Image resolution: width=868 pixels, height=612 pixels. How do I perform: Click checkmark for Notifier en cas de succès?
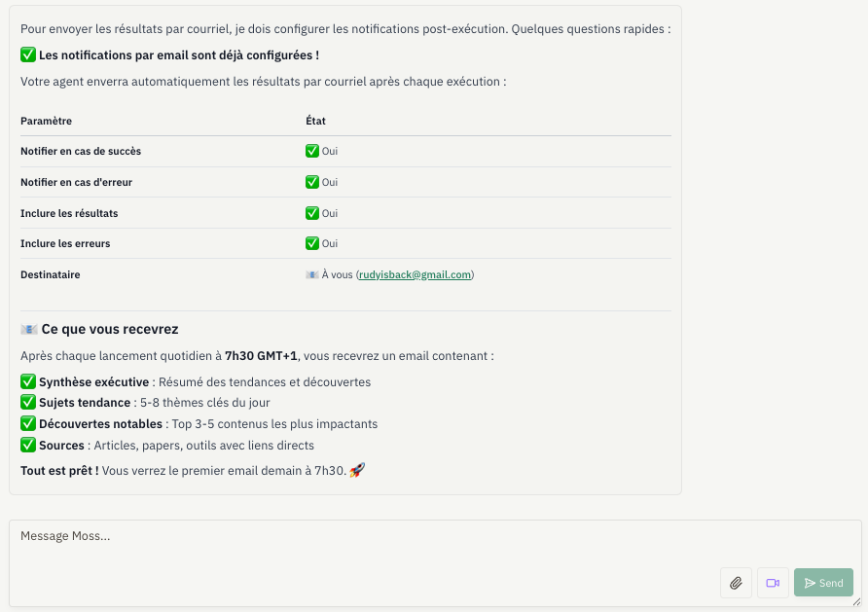click(x=312, y=151)
